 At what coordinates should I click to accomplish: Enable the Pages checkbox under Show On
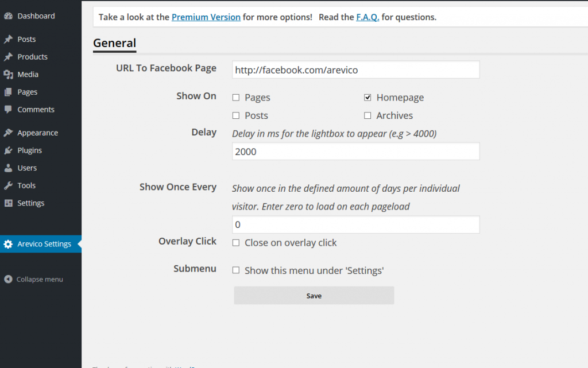pyautogui.click(x=236, y=98)
